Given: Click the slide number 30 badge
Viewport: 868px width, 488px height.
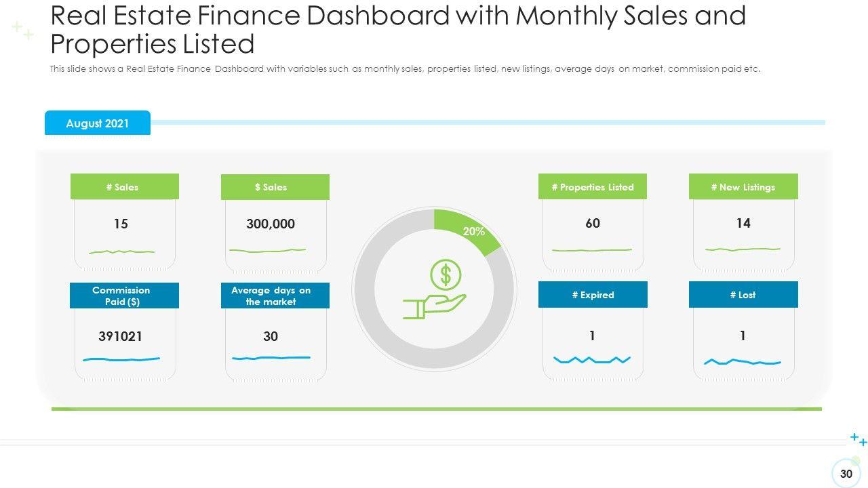Looking at the screenshot, I should click(x=846, y=474).
